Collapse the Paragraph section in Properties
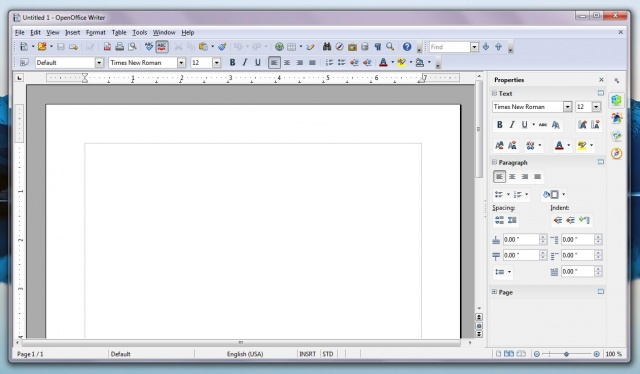This screenshot has height=374, width=640. pos(494,162)
